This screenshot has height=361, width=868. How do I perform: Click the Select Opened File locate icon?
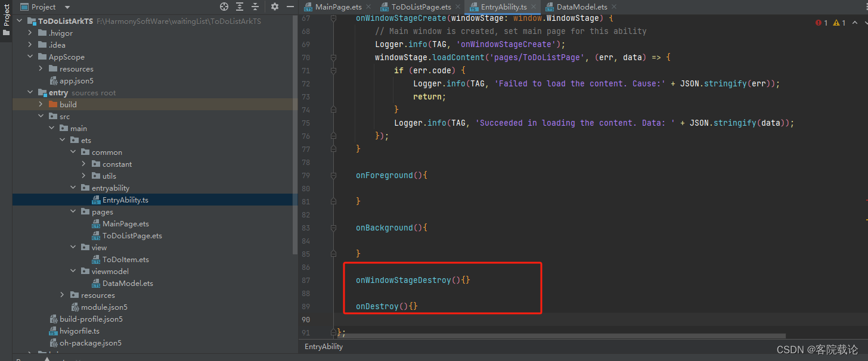pos(224,7)
